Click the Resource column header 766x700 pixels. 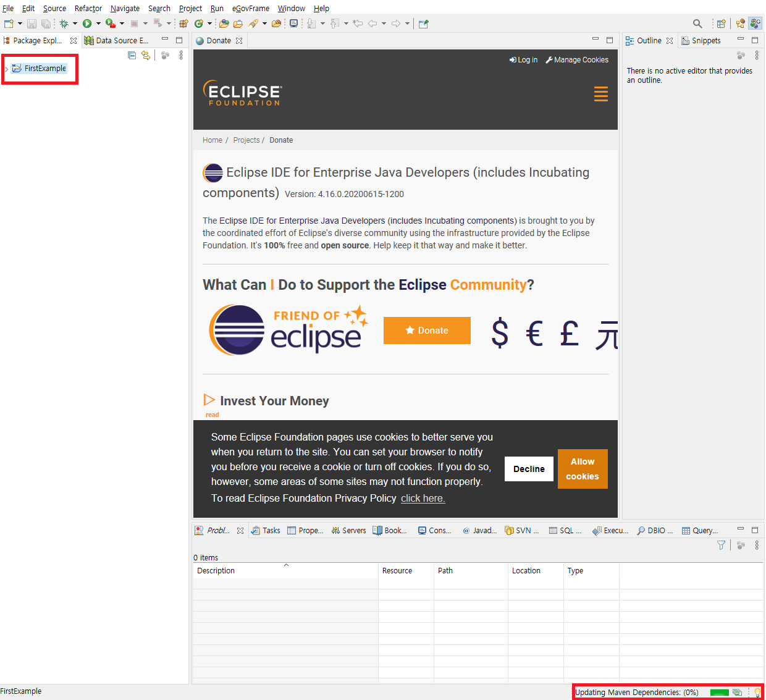(x=406, y=571)
